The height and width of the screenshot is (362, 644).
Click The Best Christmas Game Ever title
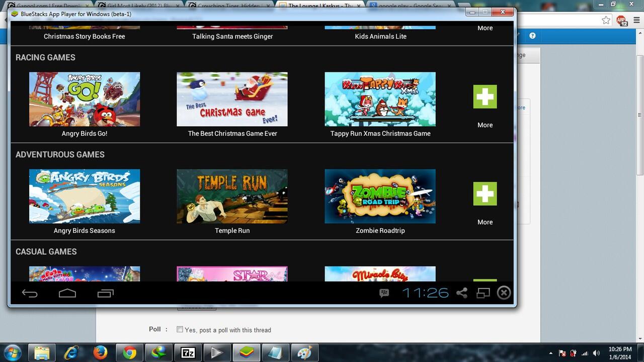pyautogui.click(x=232, y=134)
